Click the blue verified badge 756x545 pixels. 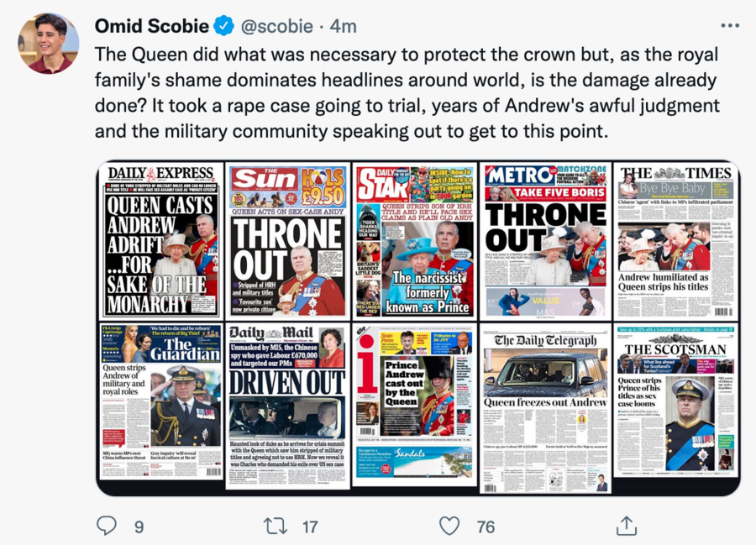[x=223, y=25]
